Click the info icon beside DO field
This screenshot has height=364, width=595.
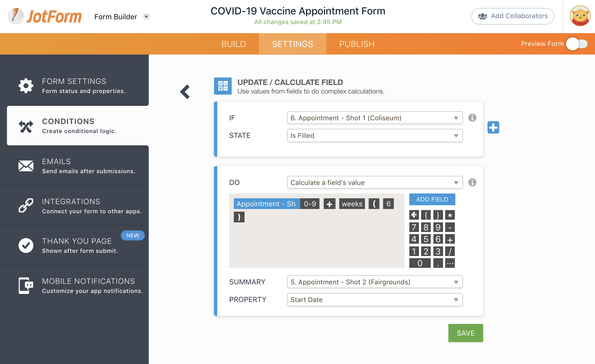pos(472,182)
